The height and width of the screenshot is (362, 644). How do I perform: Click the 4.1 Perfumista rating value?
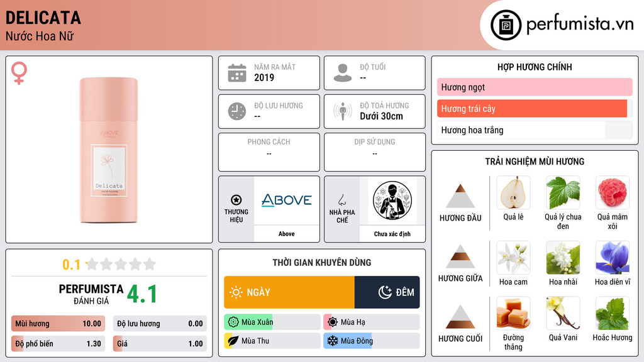tap(142, 294)
